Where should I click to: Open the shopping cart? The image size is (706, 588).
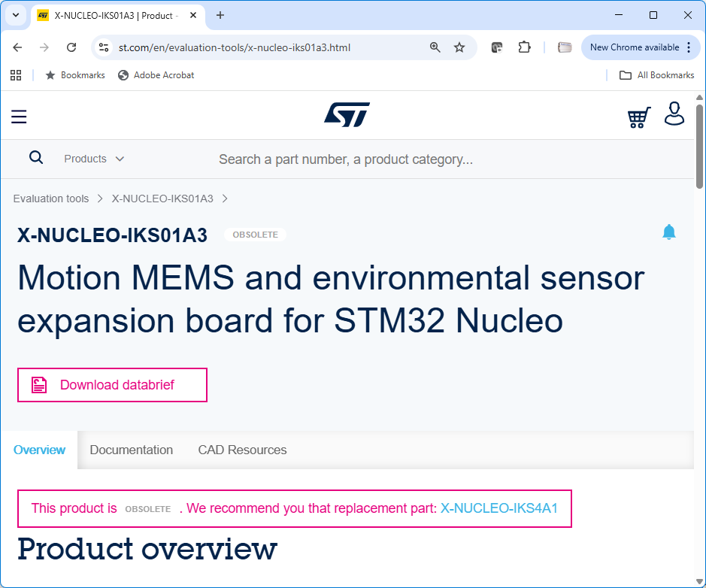(639, 117)
